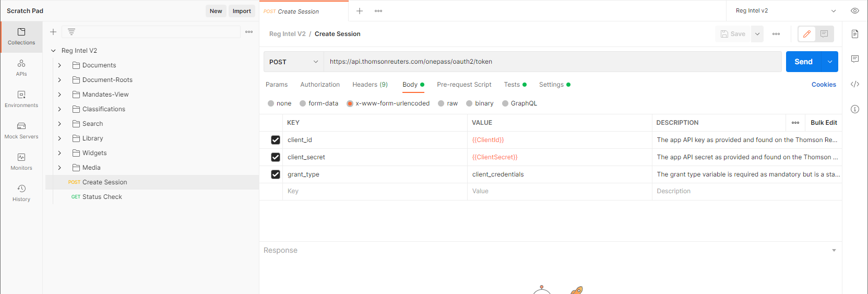Open the Pre-request Script tab

pyautogui.click(x=464, y=85)
